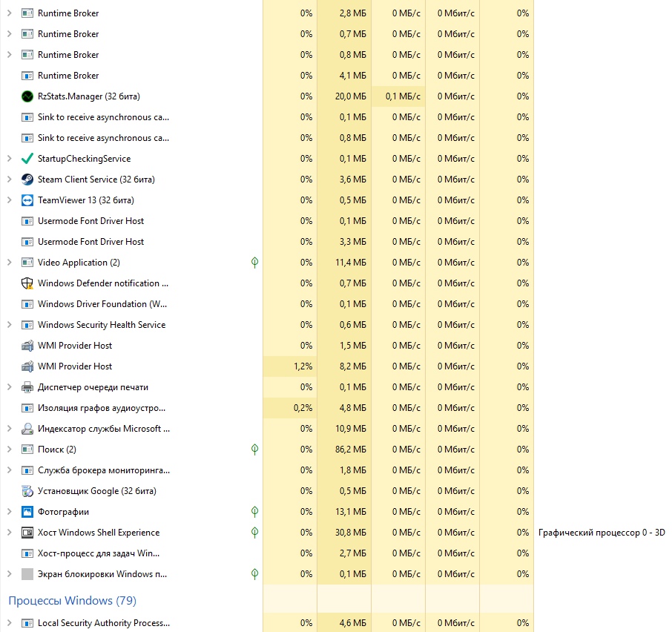Screen dimensions: 672x632
Task: Expand the Поиск (2) process group
Action: (9, 450)
